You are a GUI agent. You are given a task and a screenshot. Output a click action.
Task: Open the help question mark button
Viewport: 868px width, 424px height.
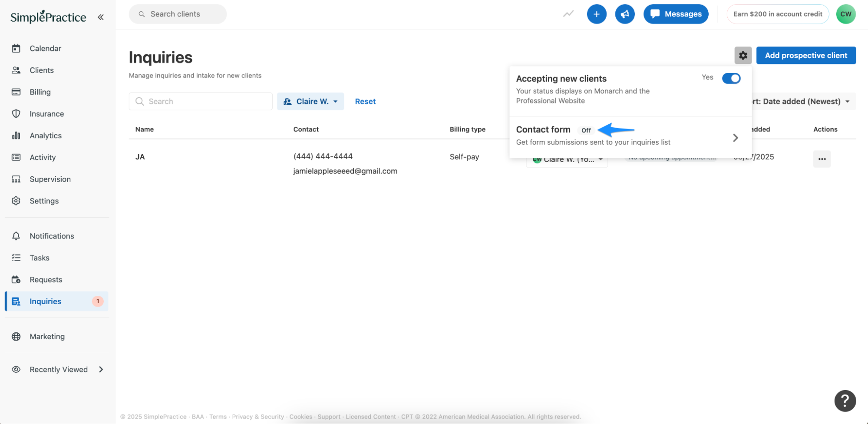[845, 401]
